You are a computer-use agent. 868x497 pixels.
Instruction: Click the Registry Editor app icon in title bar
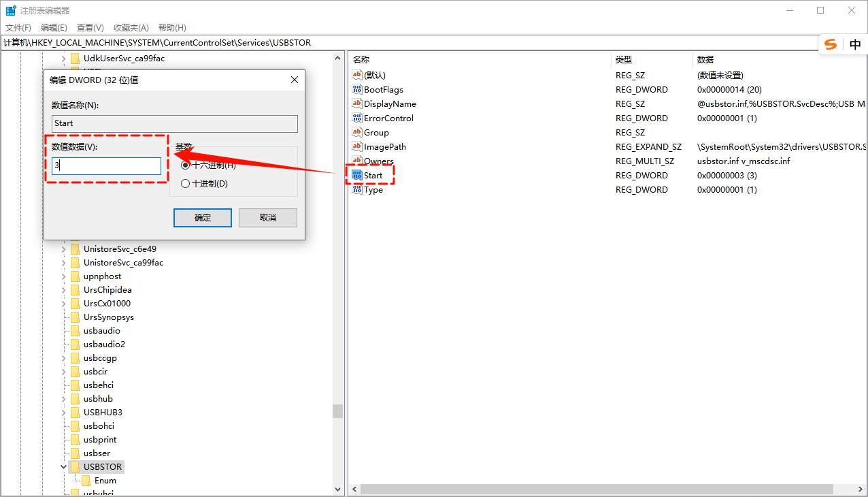click(11, 11)
